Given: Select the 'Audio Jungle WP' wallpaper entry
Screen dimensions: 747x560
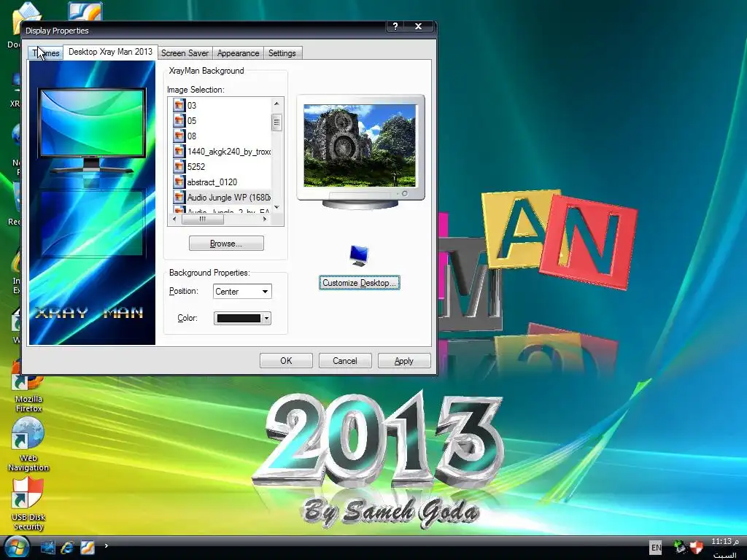Looking at the screenshot, I should tap(228, 197).
